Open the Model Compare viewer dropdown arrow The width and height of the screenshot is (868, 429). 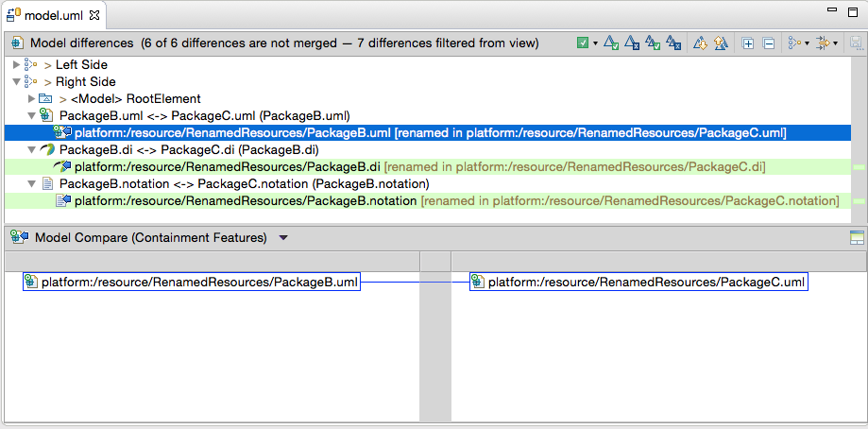[x=283, y=238]
